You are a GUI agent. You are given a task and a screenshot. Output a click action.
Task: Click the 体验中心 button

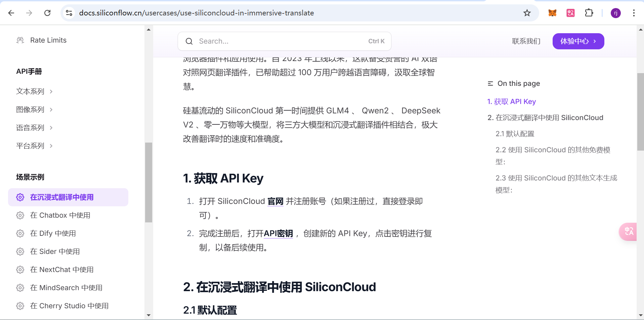click(x=578, y=41)
